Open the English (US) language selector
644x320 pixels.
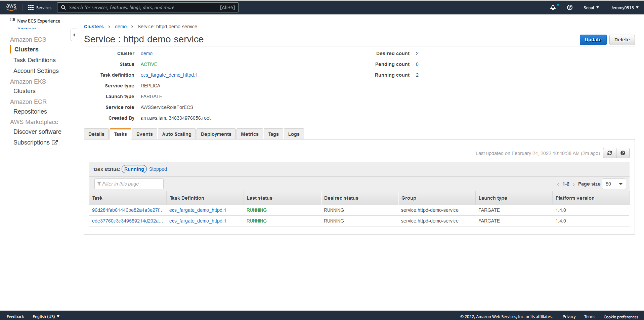[46, 316]
